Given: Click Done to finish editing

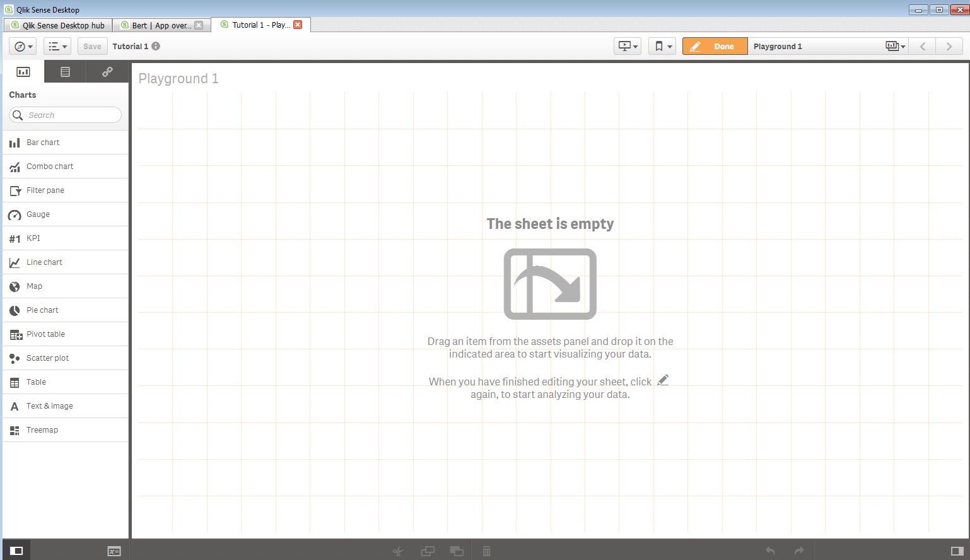Looking at the screenshot, I should pos(715,46).
